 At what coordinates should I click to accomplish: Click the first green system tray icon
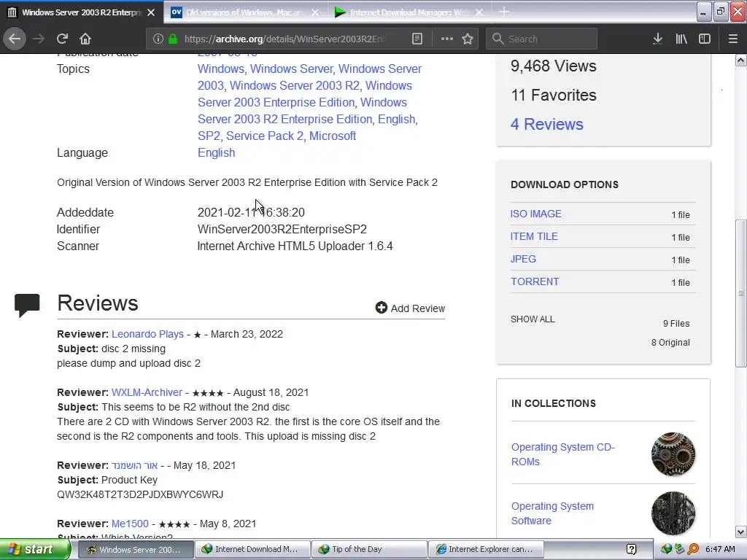666,550
